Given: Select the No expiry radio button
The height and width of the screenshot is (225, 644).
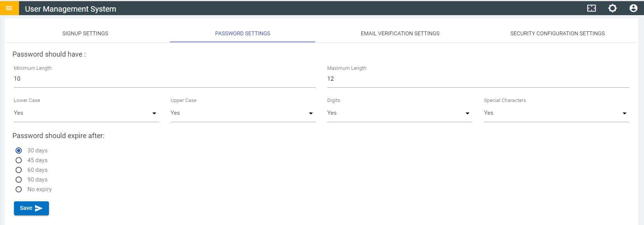Looking at the screenshot, I should 19,189.
